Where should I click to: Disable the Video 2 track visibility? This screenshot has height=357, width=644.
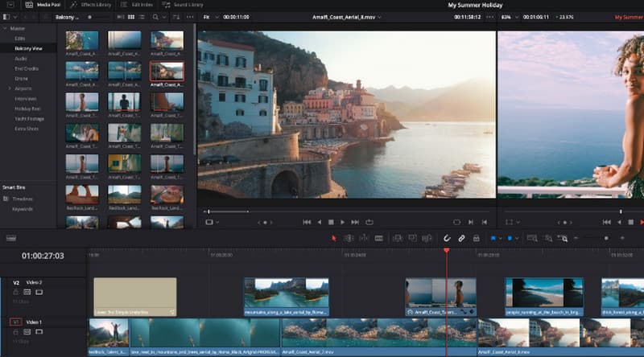(x=39, y=292)
